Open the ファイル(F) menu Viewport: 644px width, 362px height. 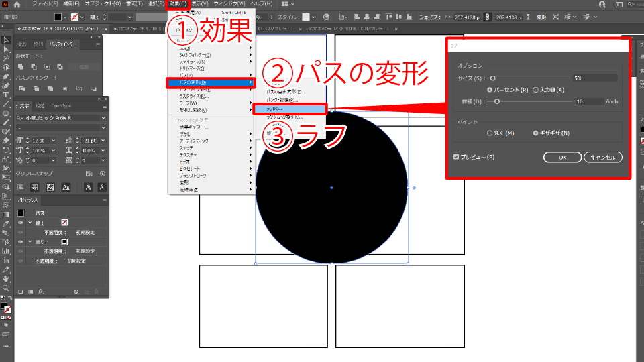click(45, 4)
